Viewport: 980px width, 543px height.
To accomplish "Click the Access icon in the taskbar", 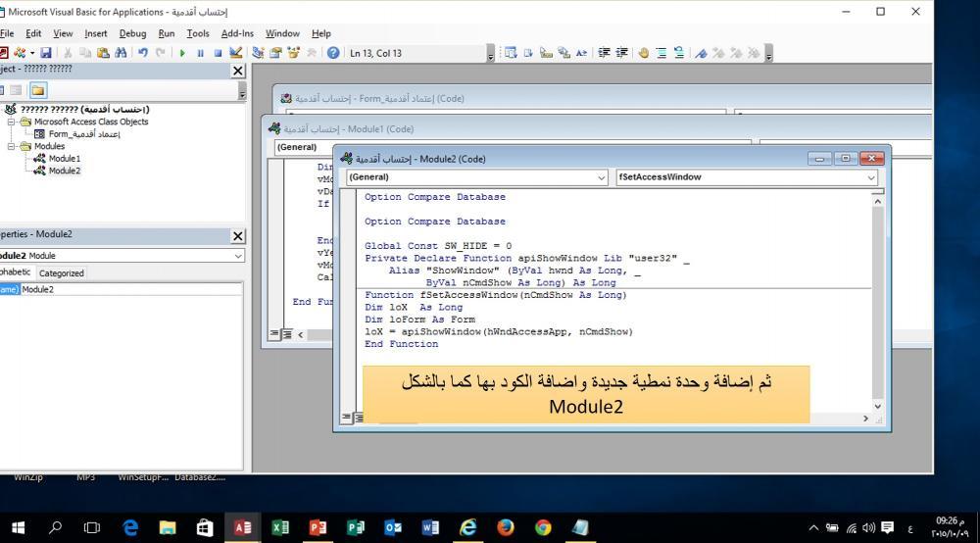I will click(x=242, y=528).
